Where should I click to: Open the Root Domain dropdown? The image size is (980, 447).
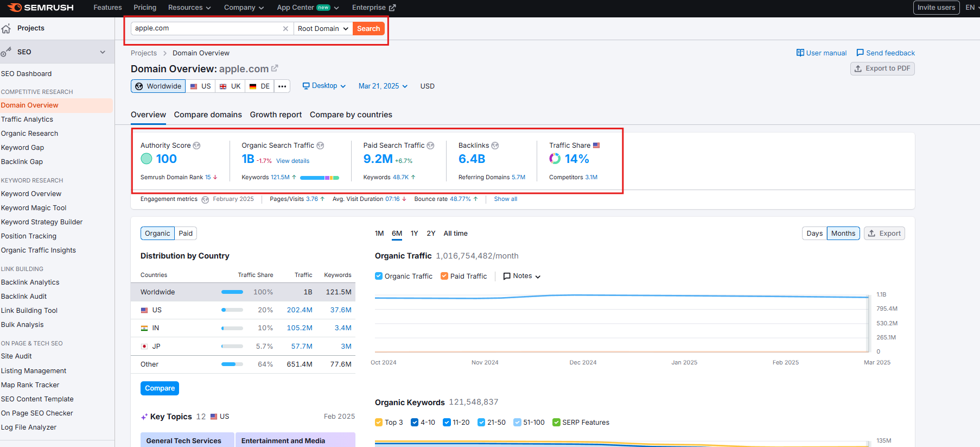[323, 29]
